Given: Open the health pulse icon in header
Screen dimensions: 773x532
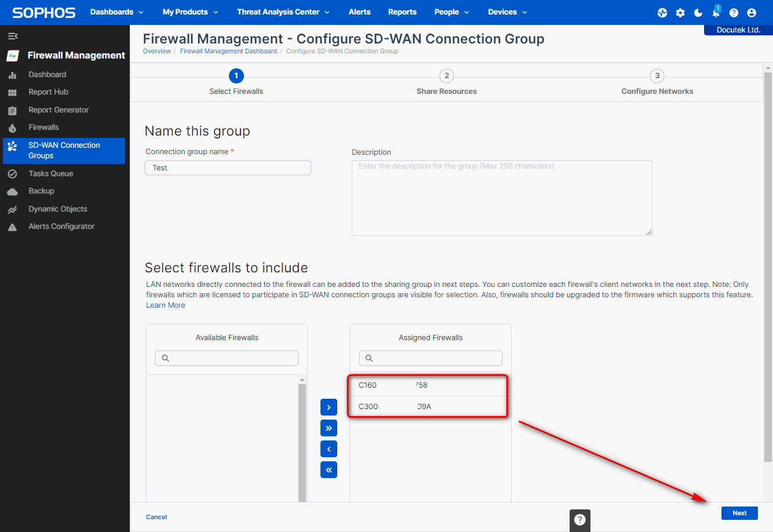Looking at the screenshot, I should (662, 12).
